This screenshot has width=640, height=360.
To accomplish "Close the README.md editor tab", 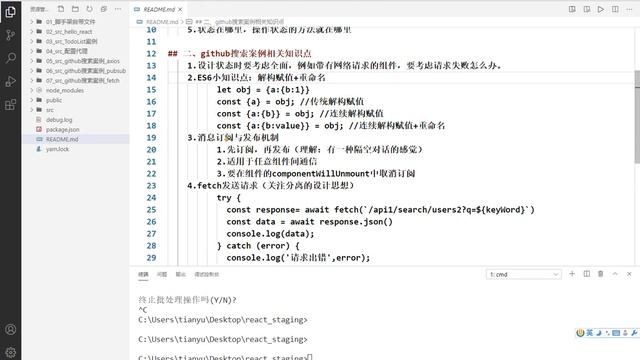I will 180,9.
